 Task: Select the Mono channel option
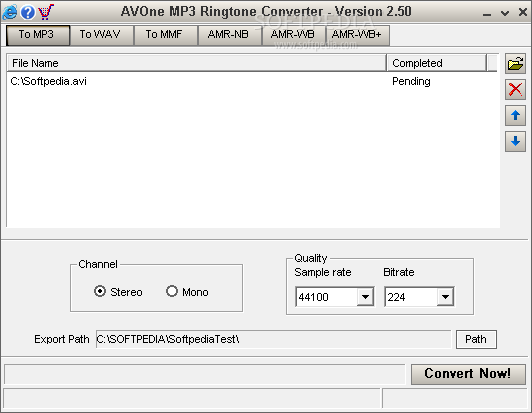(x=187, y=292)
